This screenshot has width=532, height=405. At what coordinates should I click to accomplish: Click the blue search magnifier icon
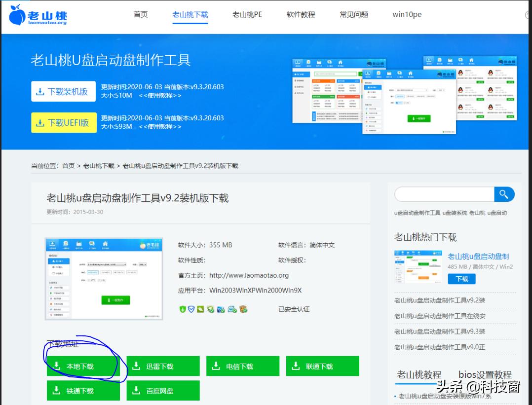point(504,195)
